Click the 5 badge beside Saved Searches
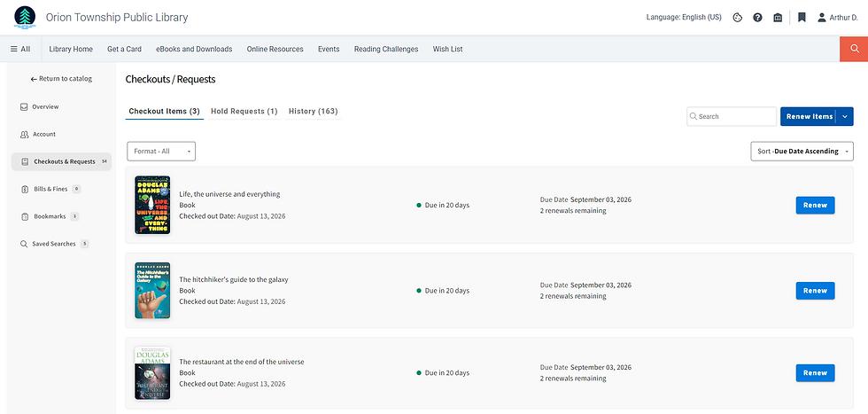Screen dimensions: 868x414 [x=85, y=244]
